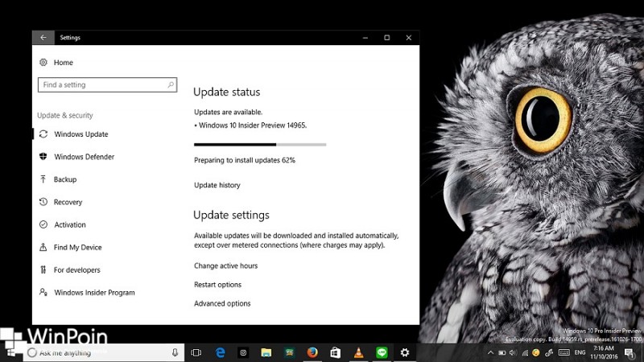Viewport: 644px width, 362px height.
Task: Open the volume speaker tray icon
Action: pos(513,352)
